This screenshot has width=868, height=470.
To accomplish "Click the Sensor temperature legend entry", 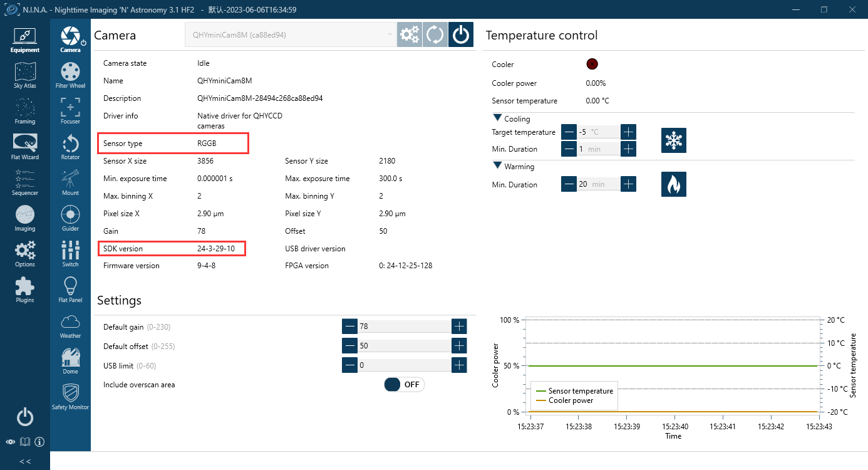I will (574, 391).
